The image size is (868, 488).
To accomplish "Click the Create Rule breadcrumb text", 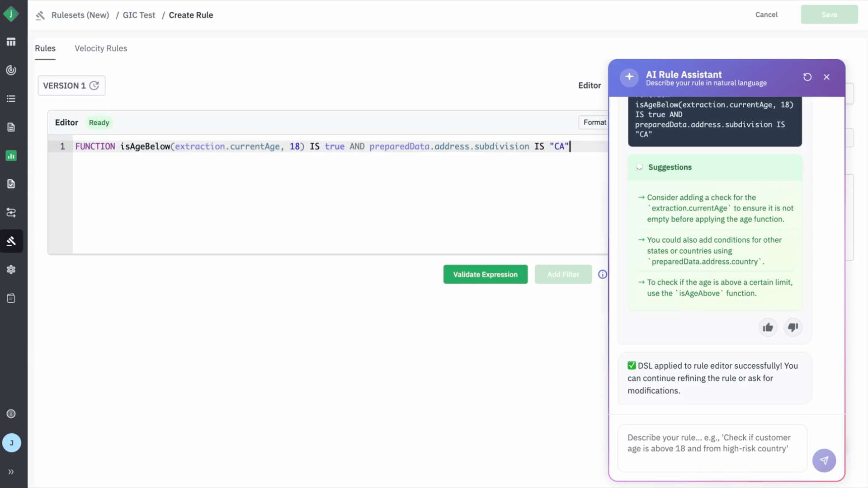I will click(191, 15).
